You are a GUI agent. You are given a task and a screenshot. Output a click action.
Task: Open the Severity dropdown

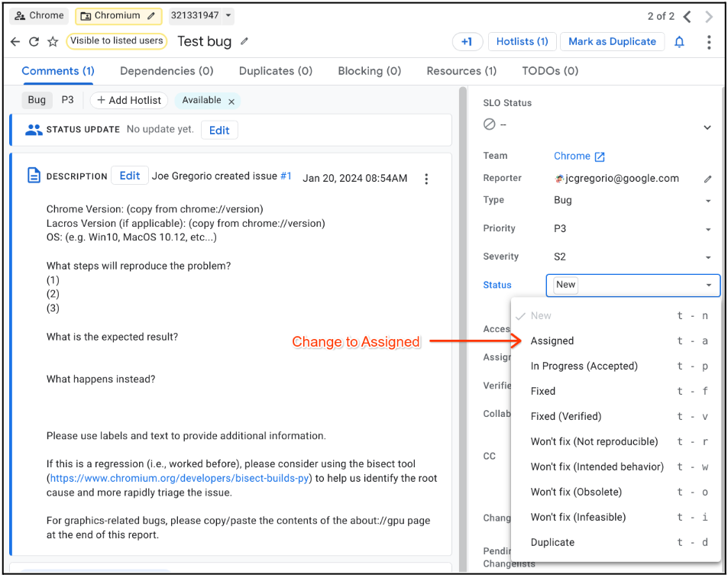coord(708,257)
